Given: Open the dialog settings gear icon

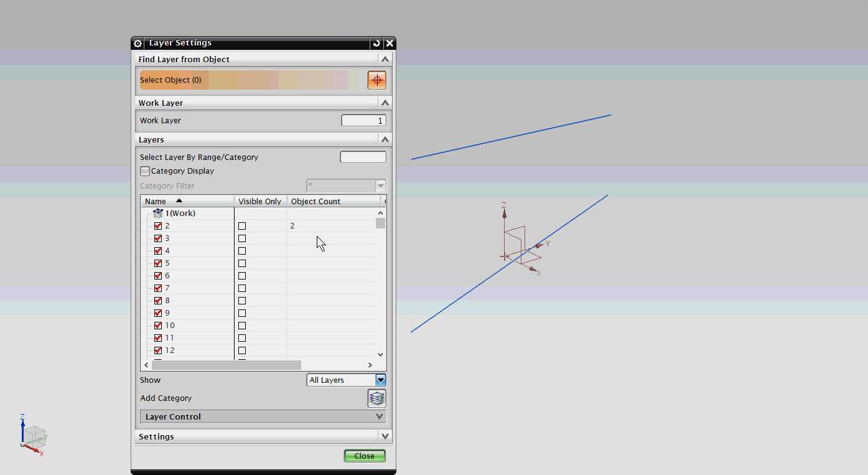Looking at the screenshot, I should (138, 44).
